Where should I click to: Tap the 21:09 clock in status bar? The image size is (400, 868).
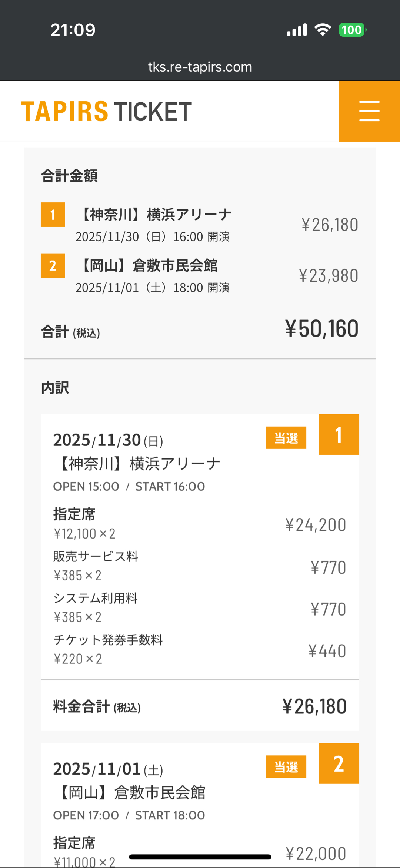click(x=73, y=30)
